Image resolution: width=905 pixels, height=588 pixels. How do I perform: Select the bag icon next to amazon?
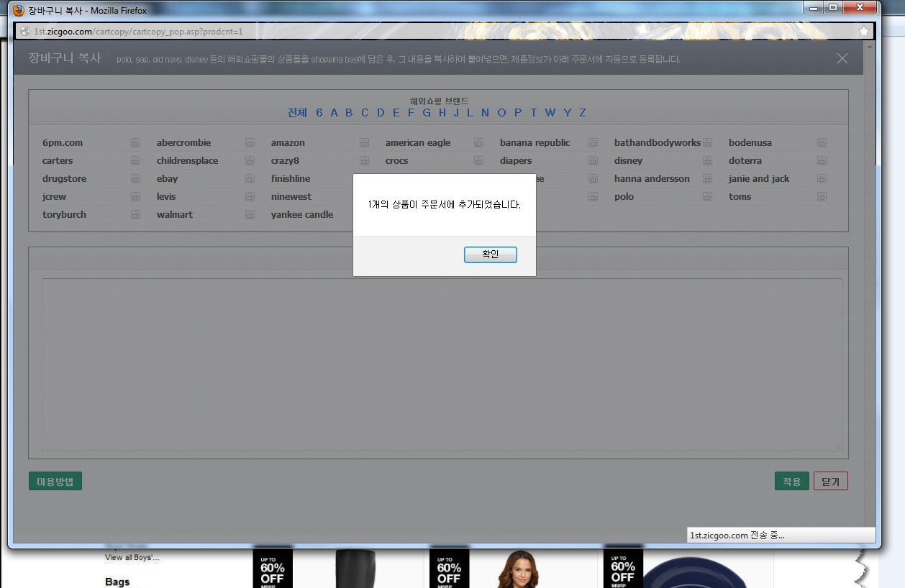[x=364, y=142]
